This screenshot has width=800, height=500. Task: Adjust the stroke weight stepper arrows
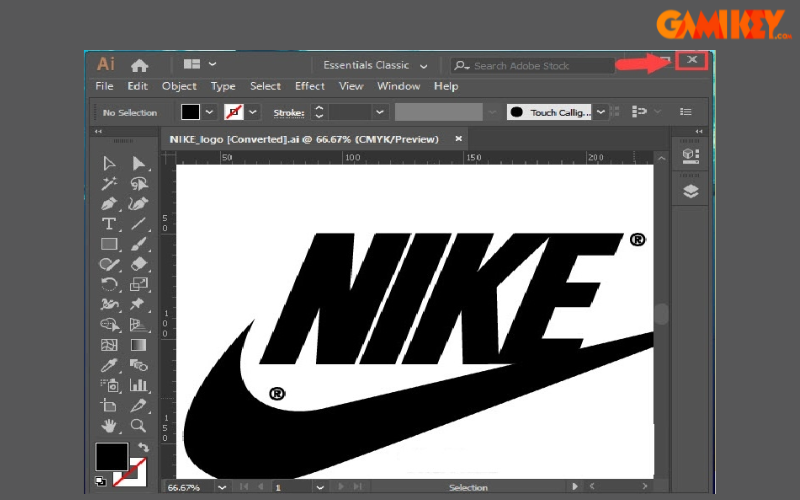319,112
